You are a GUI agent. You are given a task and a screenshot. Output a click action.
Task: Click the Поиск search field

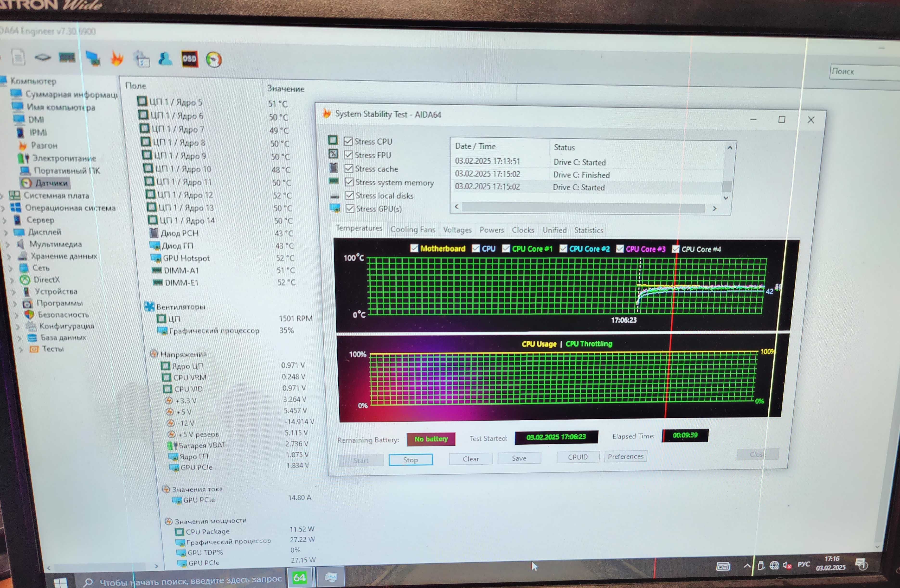[x=864, y=72]
